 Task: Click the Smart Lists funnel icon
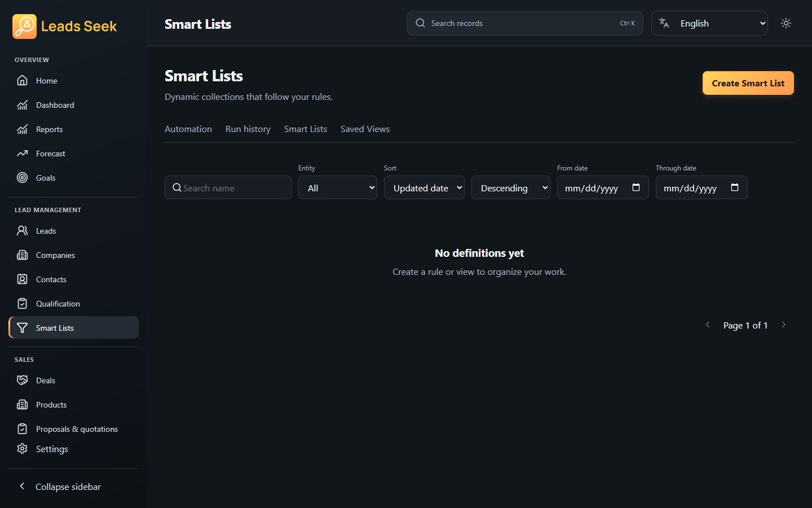point(22,328)
